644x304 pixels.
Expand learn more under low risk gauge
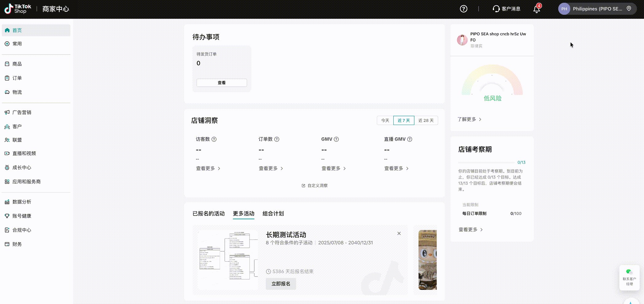click(x=469, y=119)
